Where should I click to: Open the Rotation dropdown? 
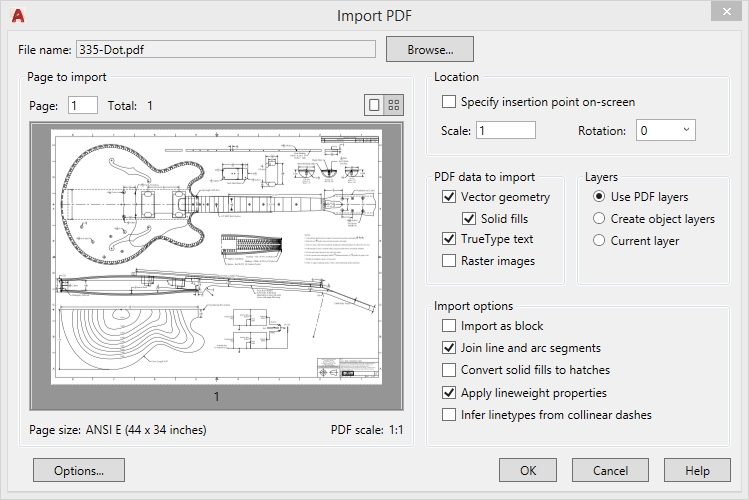click(x=665, y=130)
